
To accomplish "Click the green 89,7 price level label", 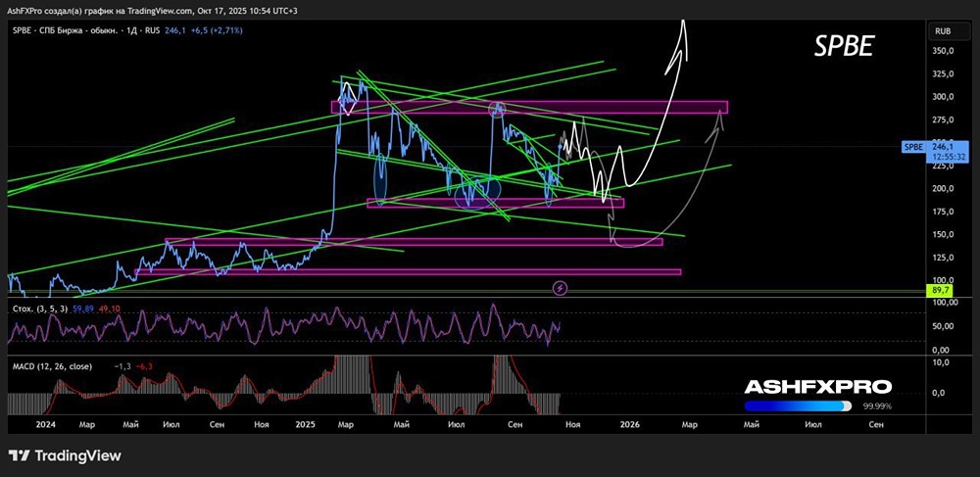I will pos(940,291).
